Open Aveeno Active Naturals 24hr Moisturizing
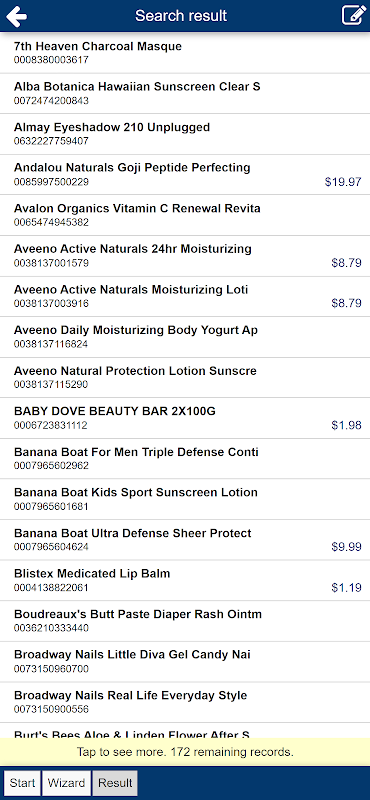The image size is (370, 800). pyautogui.click(x=185, y=256)
